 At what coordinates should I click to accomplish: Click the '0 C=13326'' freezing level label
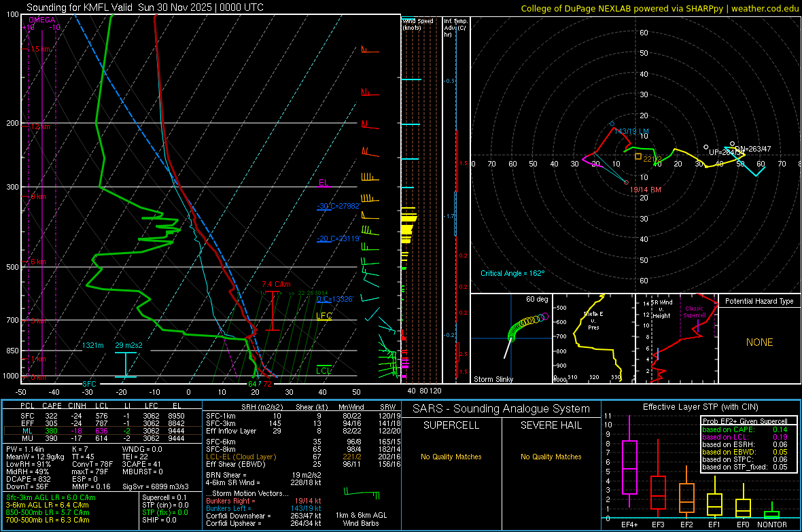[x=335, y=299]
